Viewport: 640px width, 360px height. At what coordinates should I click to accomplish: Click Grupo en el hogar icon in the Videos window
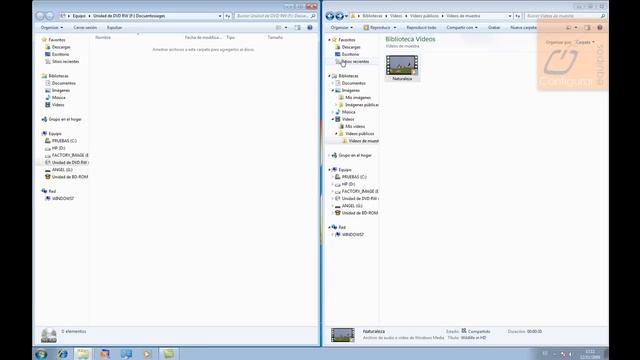tap(334, 156)
